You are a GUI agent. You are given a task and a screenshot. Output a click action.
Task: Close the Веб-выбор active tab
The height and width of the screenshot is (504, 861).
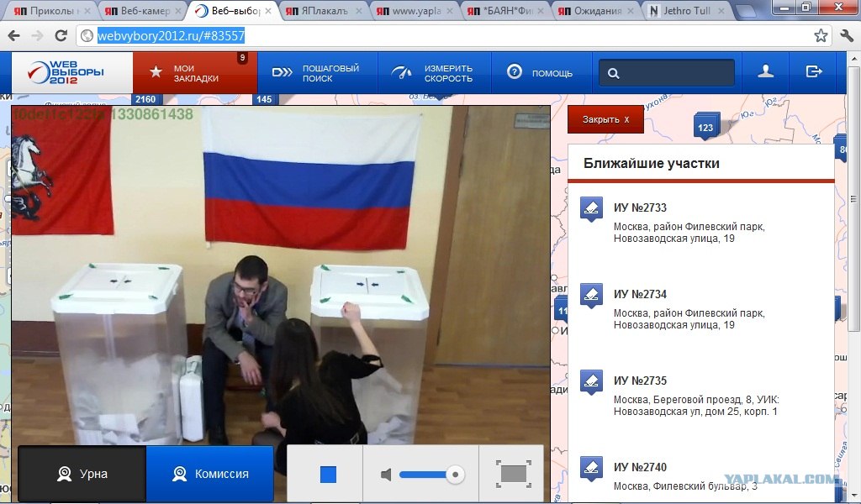pos(268,10)
